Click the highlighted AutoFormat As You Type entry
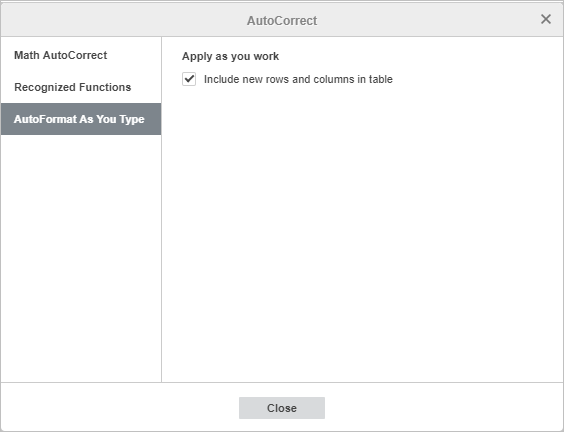The height and width of the screenshot is (432, 564). pos(81,119)
